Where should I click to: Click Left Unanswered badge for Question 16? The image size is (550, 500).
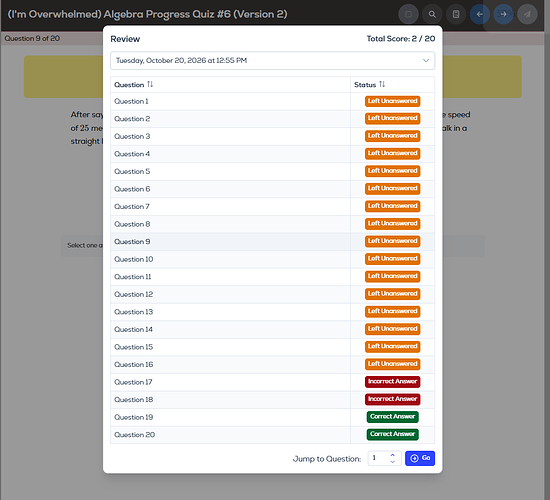tap(393, 364)
